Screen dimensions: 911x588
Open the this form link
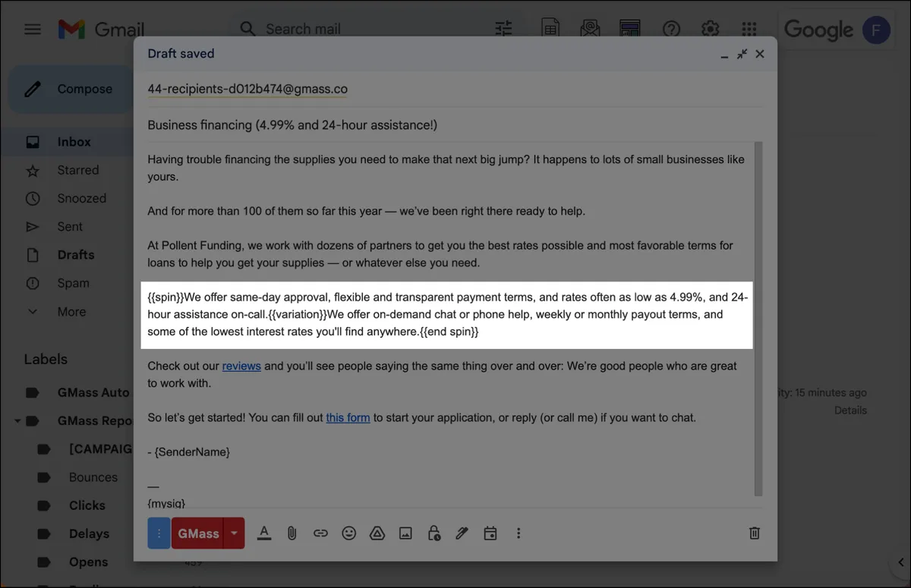pyautogui.click(x=348, y=417)
